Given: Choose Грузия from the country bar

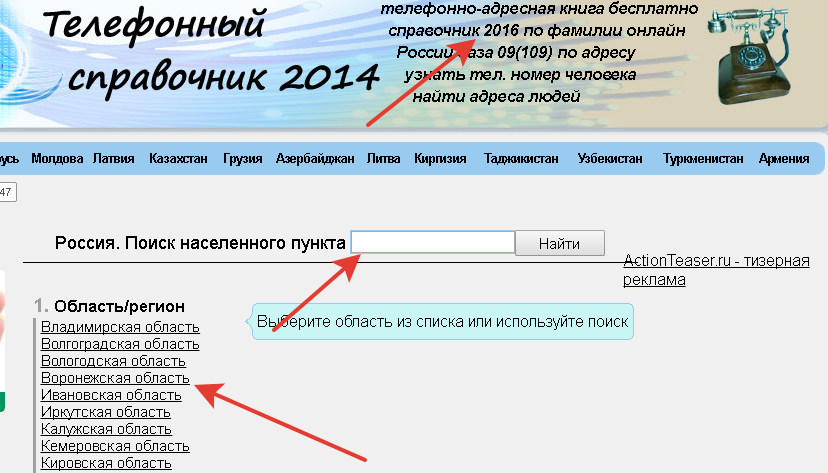Looking at the screenshot, I should pyautogui.click(x=242, y=159).
